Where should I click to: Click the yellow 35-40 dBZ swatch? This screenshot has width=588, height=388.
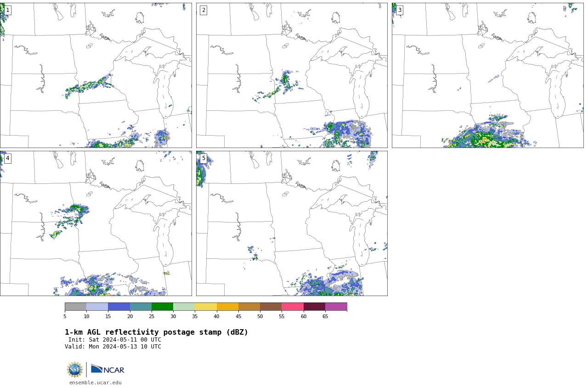click(206, 307)
